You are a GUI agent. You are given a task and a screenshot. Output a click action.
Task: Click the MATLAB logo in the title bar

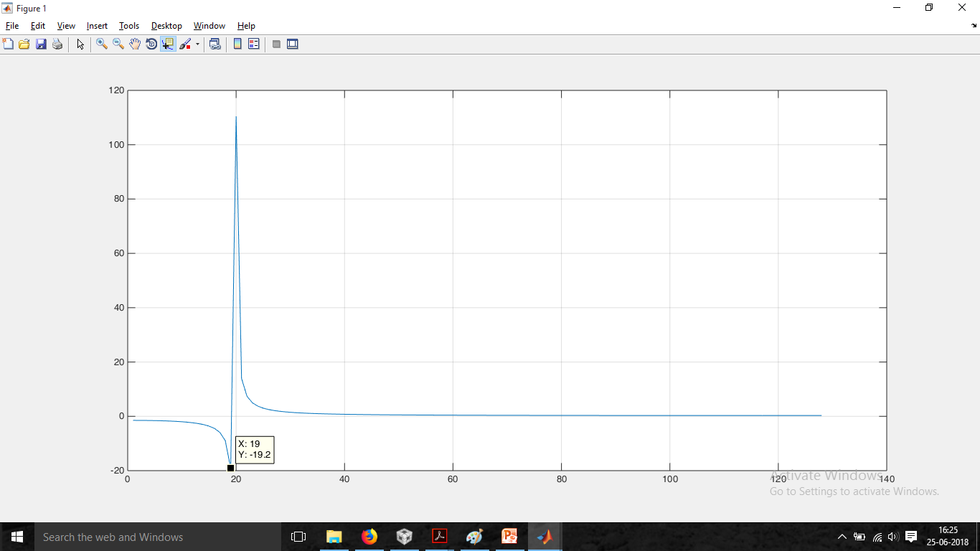coord(8,9)
